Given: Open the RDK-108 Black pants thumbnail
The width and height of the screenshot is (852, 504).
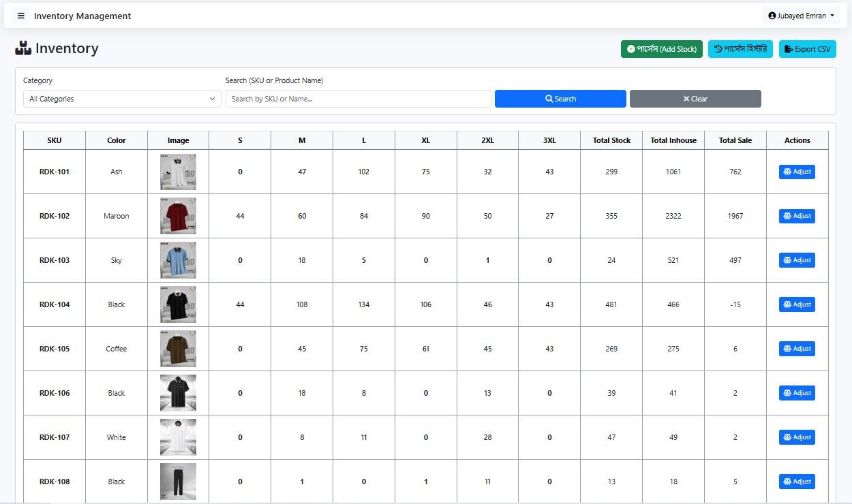Looking at the screenshot, I should (178, 482).
